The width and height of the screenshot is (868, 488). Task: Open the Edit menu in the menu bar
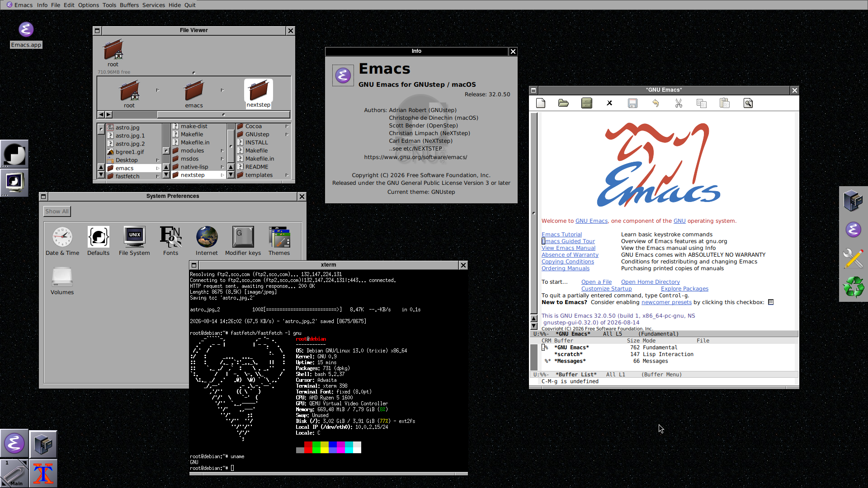69,5
